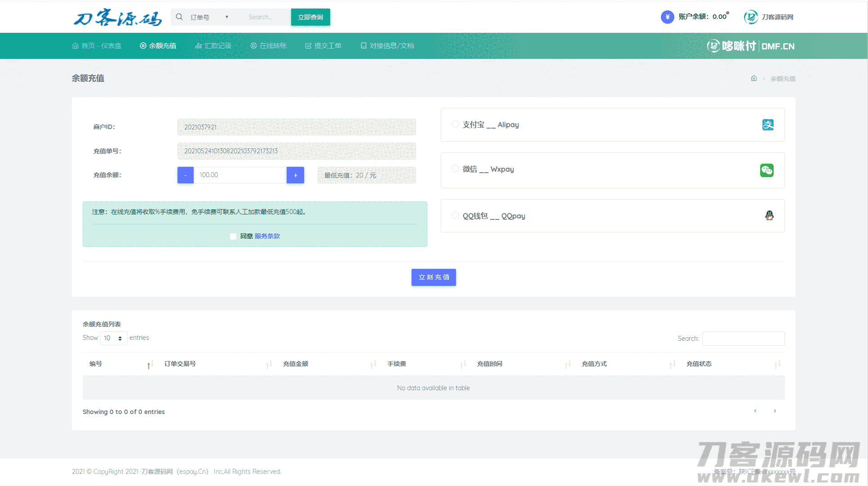Increase recharge amount with plus button

point(295,175)
